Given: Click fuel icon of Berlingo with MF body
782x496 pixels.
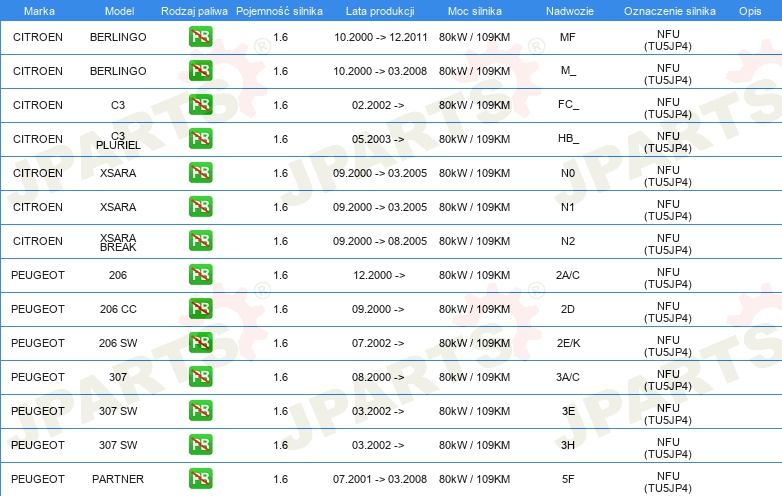Looking at the screenshot, I should pyautogui.click(x=200, y=37).
